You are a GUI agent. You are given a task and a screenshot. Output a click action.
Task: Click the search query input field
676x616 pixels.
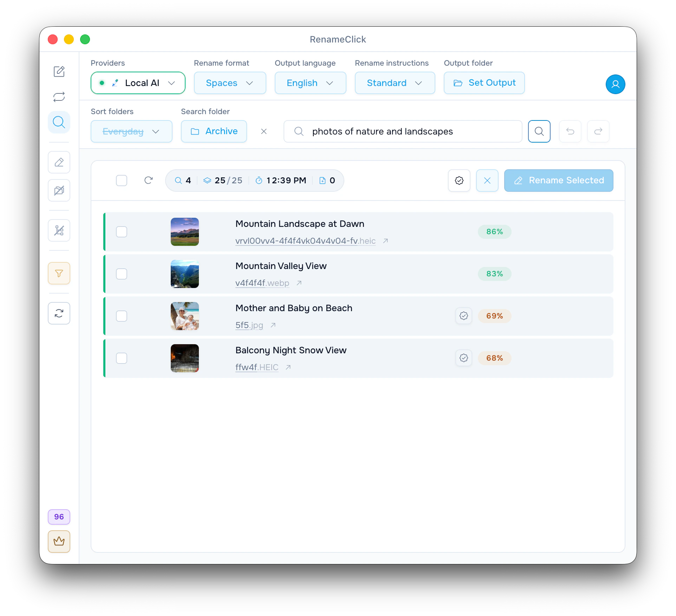point(403,131)
